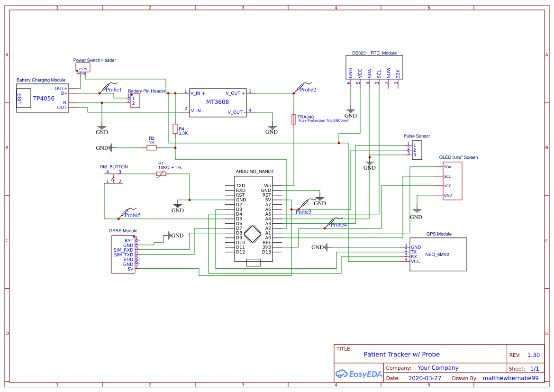
Task: Select the SQW pin on DS3231 module
Action: tap(388, 73)
